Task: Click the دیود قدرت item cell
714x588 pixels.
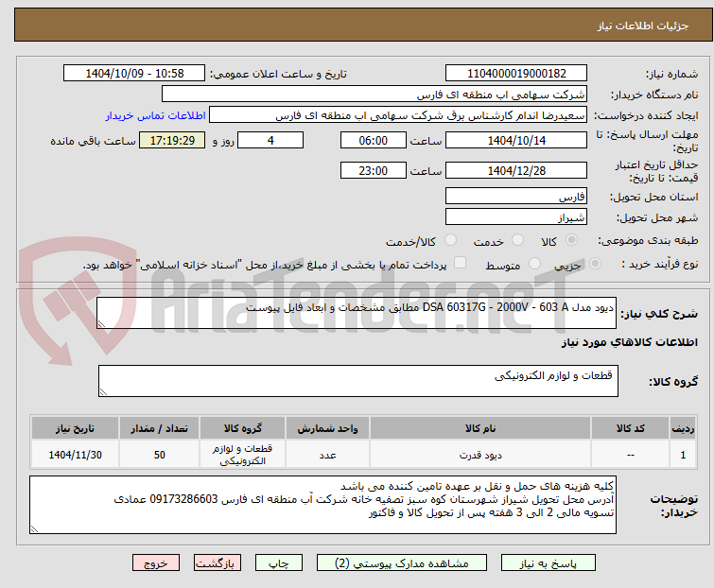Action: pos(480,455)
